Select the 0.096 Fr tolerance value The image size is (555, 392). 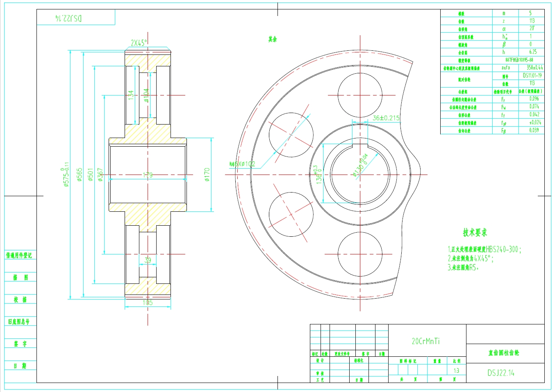coord(534,99)
